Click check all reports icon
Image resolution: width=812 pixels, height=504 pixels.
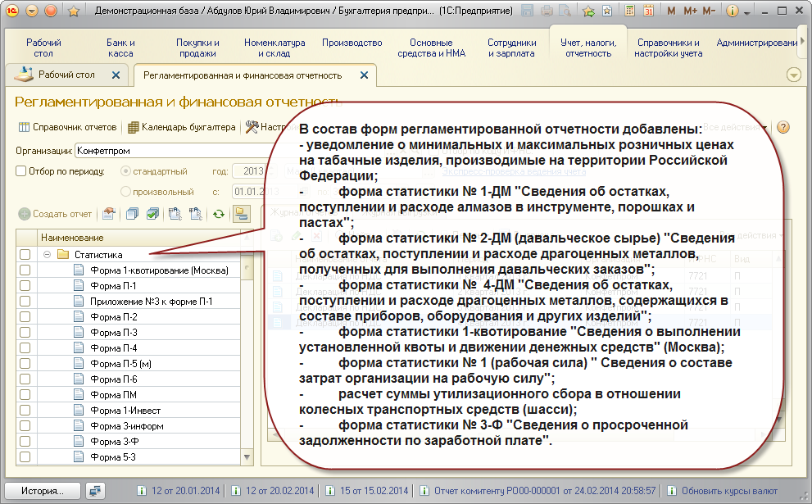point(152,214)
